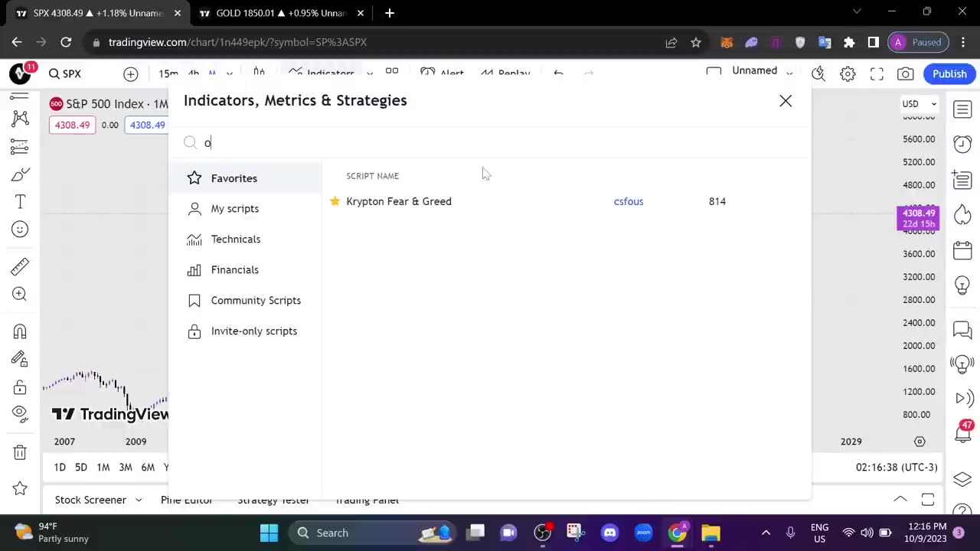This screenshot has height=551, width=980.
Task: Toggle magnet mode
Action: [x=20, y=331]
